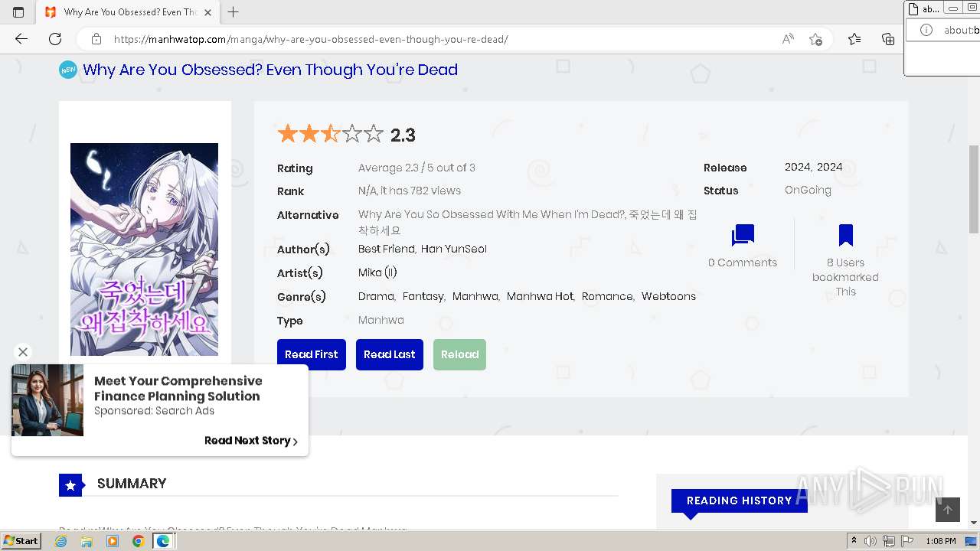Open the Manhwa genre link

tap(475, 296)
